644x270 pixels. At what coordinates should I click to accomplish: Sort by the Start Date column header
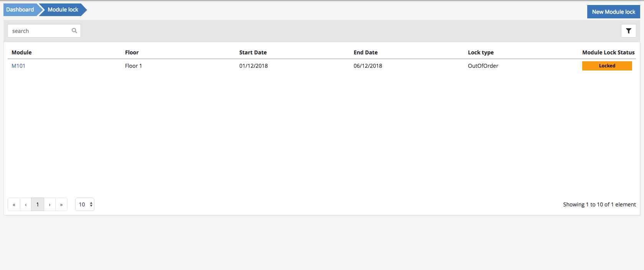point(253,52)
